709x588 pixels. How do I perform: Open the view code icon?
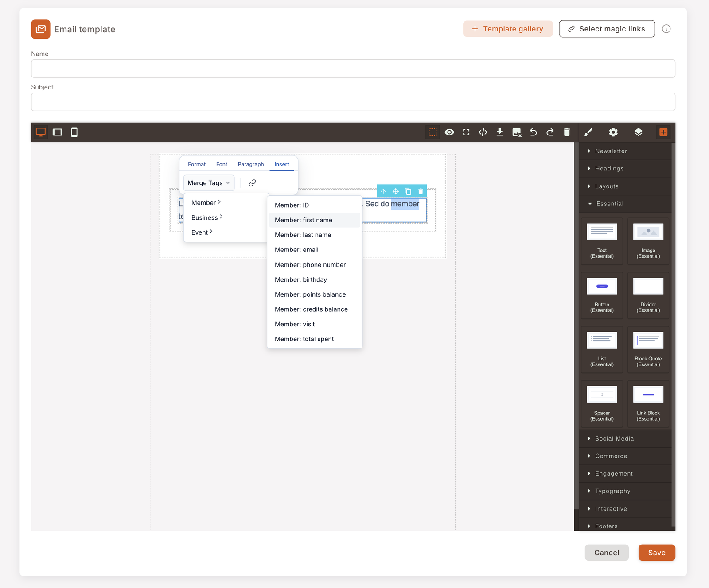click(483, 132)
